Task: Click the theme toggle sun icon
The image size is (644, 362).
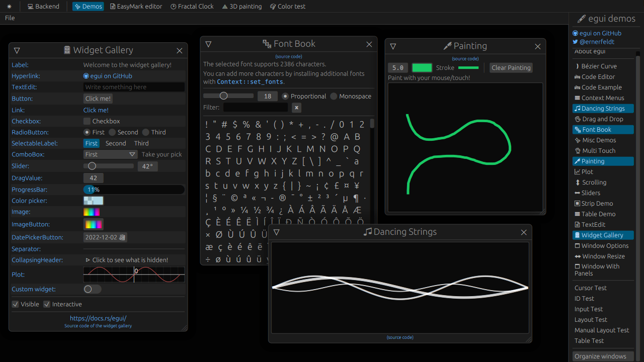Action: coord(9,7)
